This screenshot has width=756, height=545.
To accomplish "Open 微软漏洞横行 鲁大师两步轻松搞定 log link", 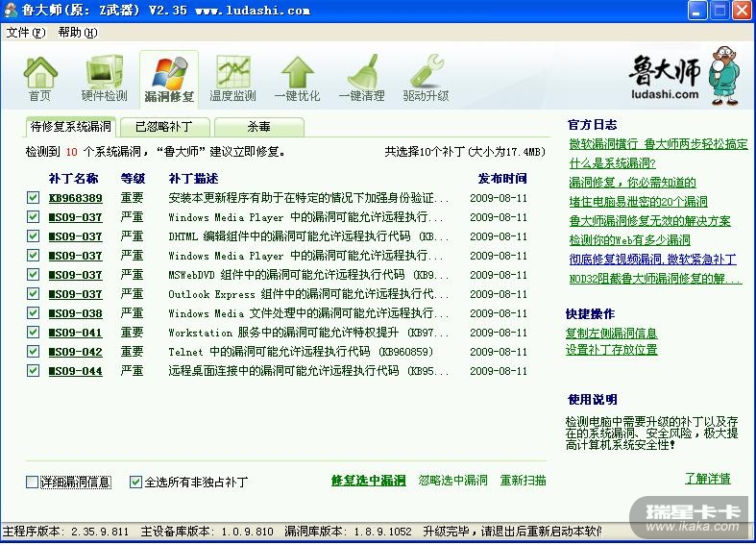I will (659, 144).
